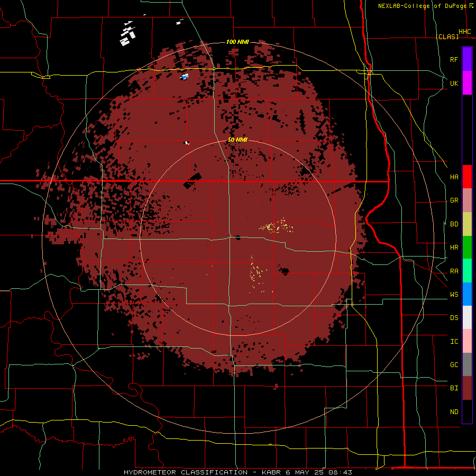The width and height of the screenshot is (476, 476).
Task: Pick the bright red HA legend swatch
Action: point(467,177)
